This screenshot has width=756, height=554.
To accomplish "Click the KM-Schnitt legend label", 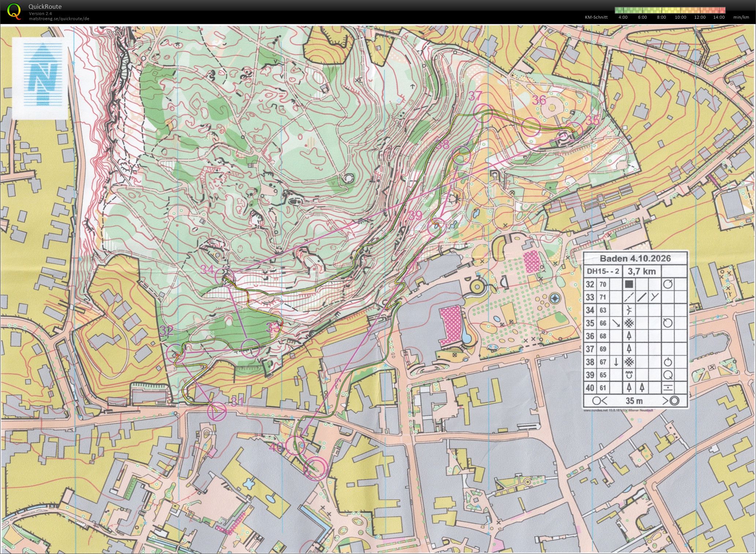I will [596, 17].
